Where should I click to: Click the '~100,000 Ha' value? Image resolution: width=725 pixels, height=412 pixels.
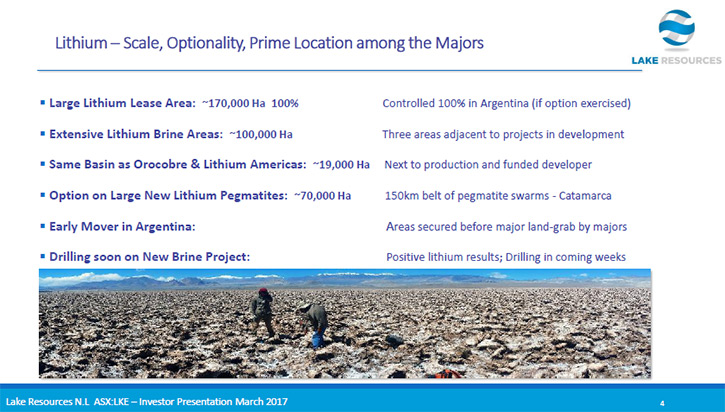pos(261,135)
